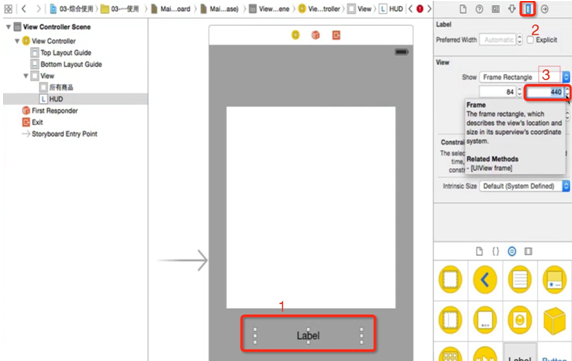Select the Exit icon on canvas scene dock

click(336, 35)
